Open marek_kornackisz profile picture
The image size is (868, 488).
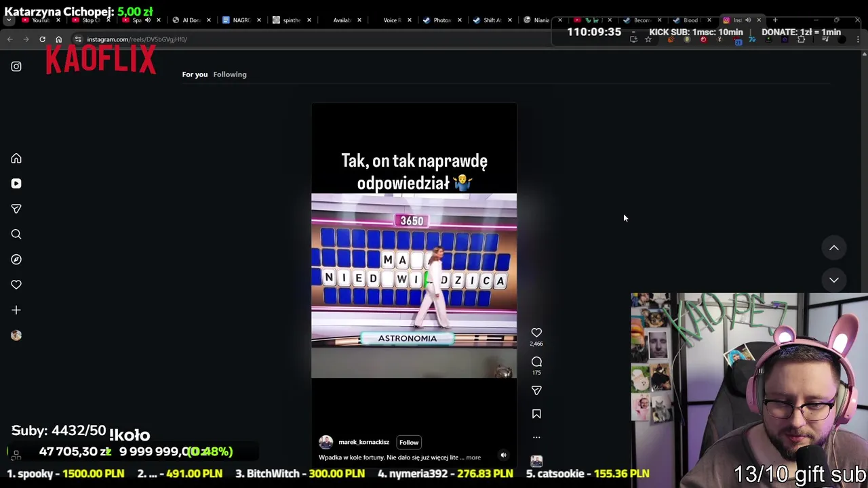tap(326, 443)
